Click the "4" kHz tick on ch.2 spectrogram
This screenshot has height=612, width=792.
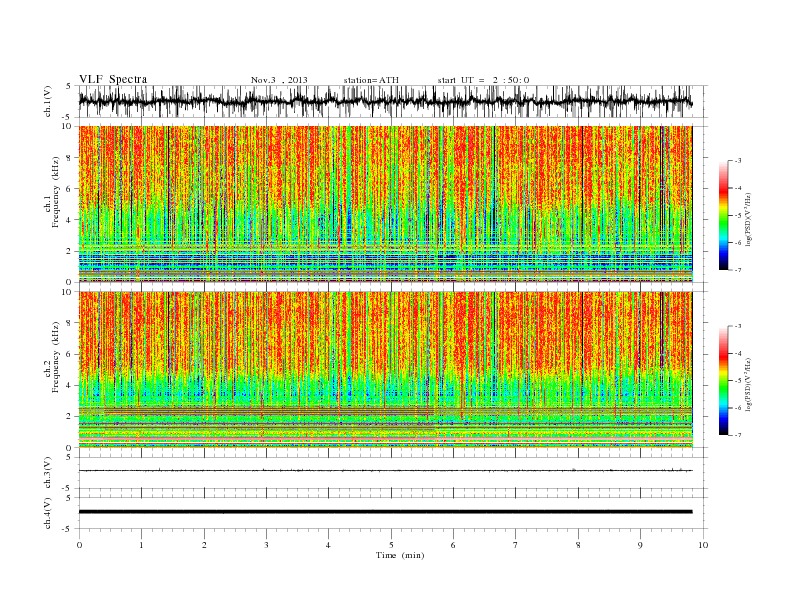[x=70, y=386]
